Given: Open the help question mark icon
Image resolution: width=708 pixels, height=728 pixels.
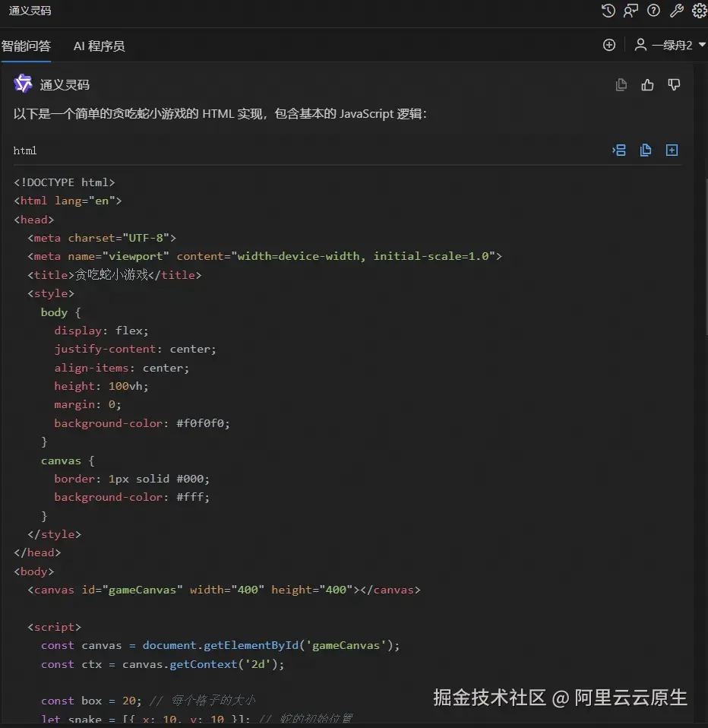Looking at the screenshot, I should 653,10.
